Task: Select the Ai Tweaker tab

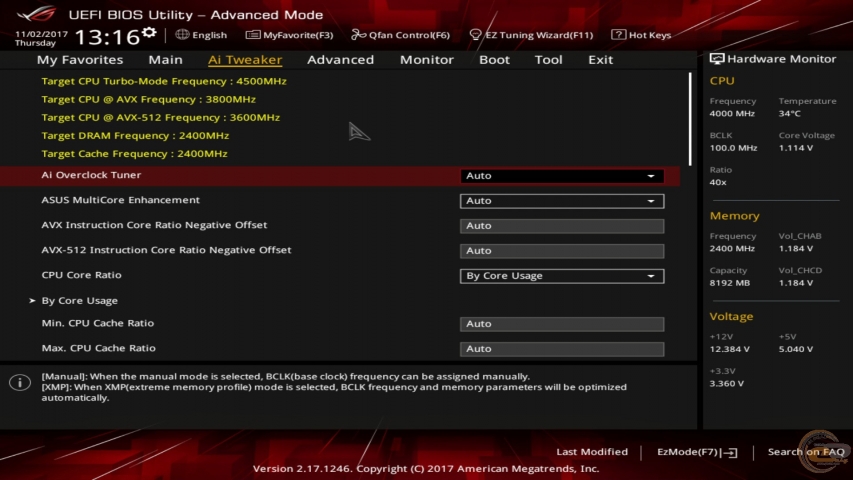Action: pyautogui.click(x=245, y=60)
